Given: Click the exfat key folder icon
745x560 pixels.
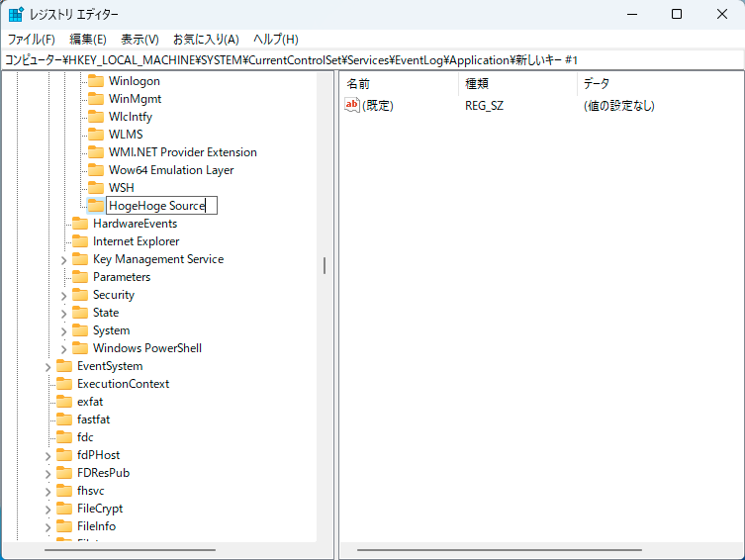Looking at the screenshot, I should [x=64, y=402].
